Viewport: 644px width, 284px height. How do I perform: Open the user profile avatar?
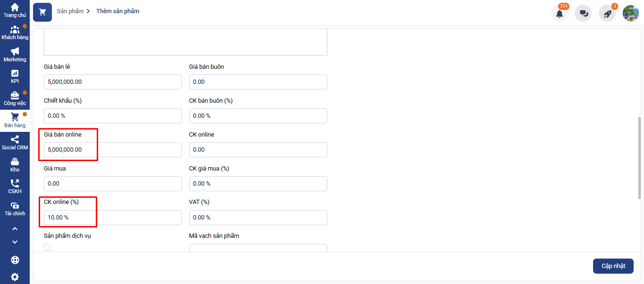point(631,13)
